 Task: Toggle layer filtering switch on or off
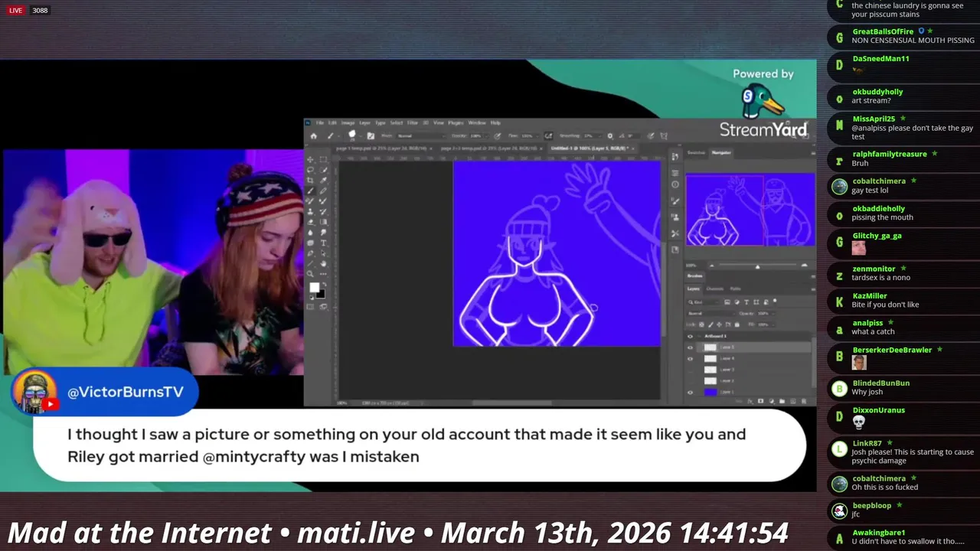[x=775, y=301]
